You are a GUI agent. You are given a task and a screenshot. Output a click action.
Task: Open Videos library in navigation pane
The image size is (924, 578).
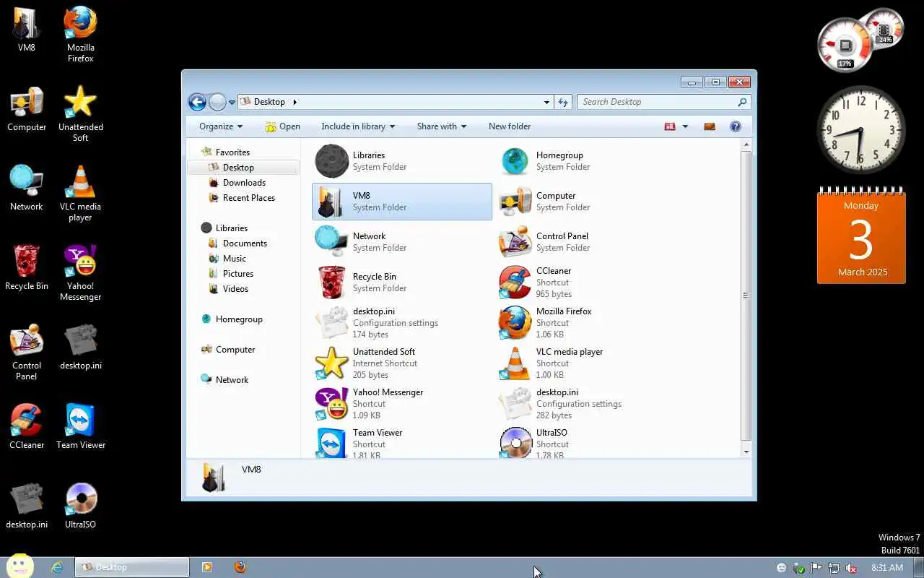pyautogui.click(x=235, y=289)
